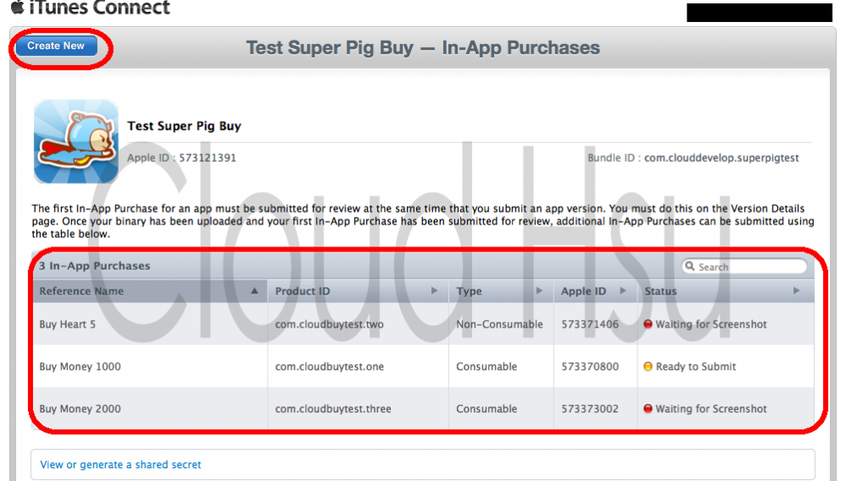Click red status dot for Buy Heart 5
Viewport: 868px width, 481px height.
coord(648,324)
